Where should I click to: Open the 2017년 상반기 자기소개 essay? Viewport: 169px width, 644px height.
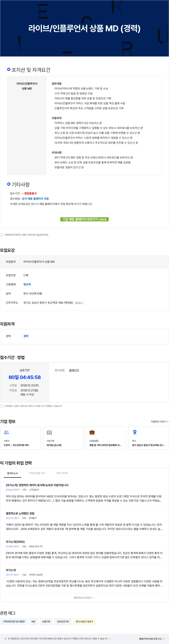coord(11,570)
